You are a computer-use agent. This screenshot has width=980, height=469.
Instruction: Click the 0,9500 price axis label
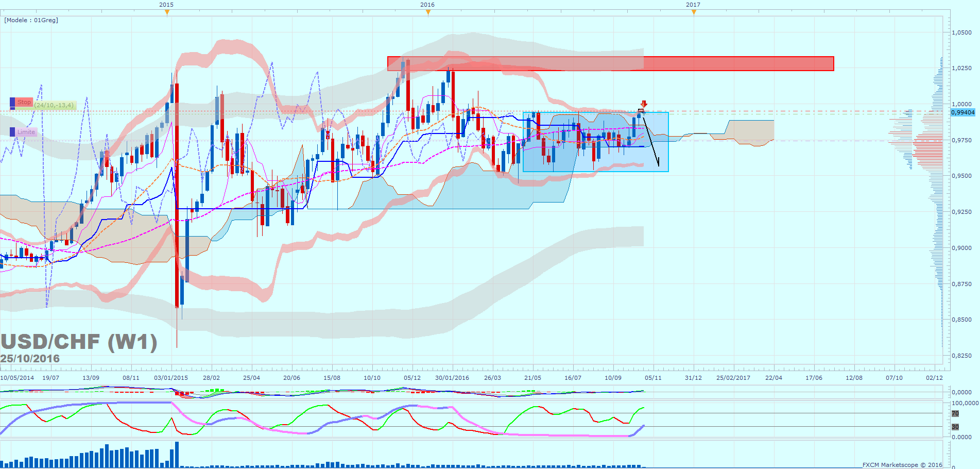[961, 176]
